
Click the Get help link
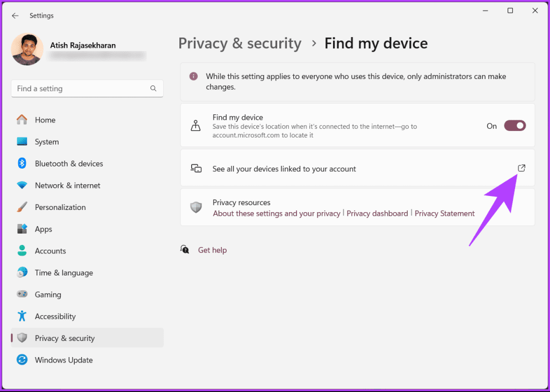pos(212,250)
